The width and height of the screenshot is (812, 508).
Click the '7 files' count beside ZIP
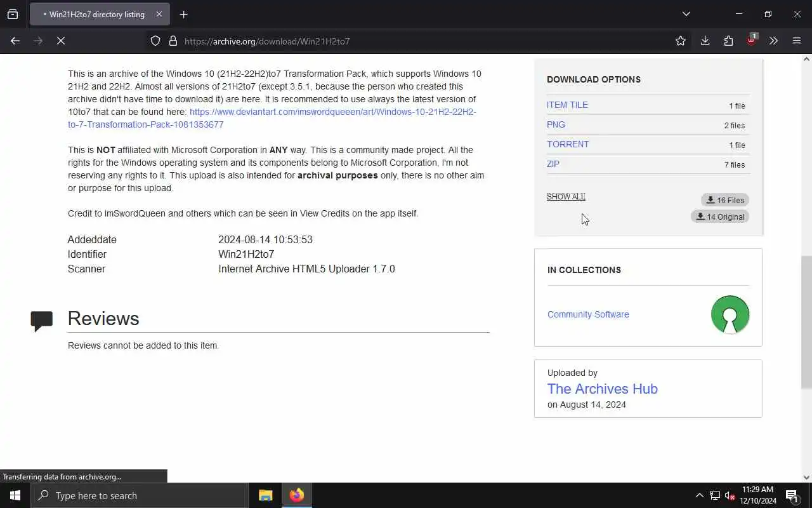(735, 164)
